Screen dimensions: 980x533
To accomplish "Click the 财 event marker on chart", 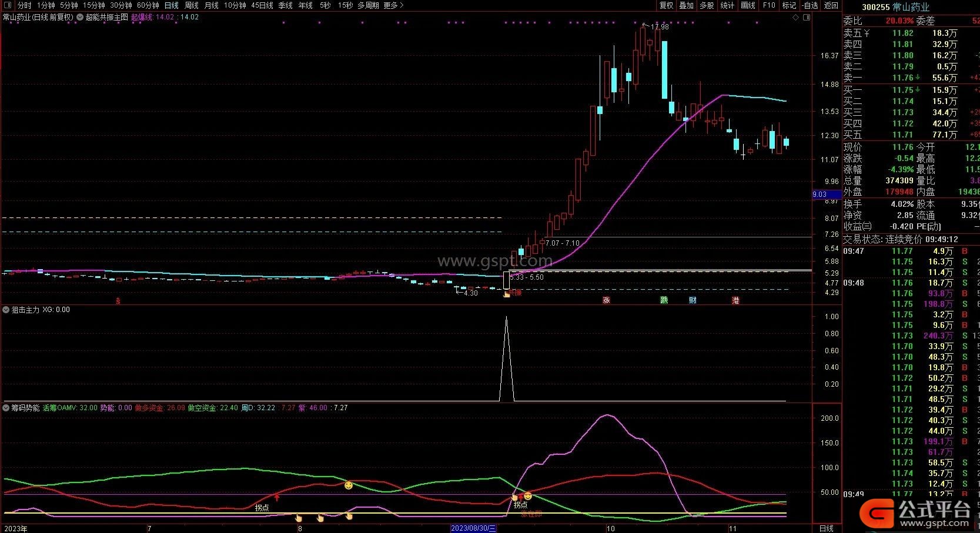I will point(693,300).
